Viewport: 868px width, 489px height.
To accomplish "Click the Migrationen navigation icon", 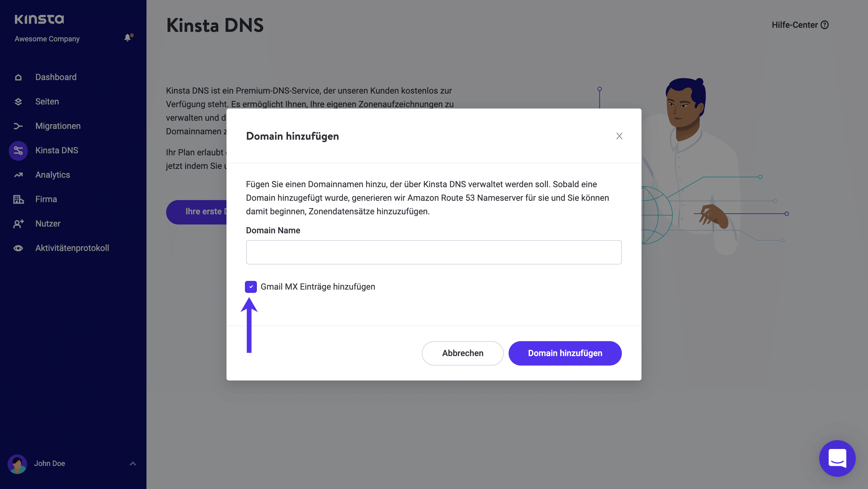I will pos(18,126).
